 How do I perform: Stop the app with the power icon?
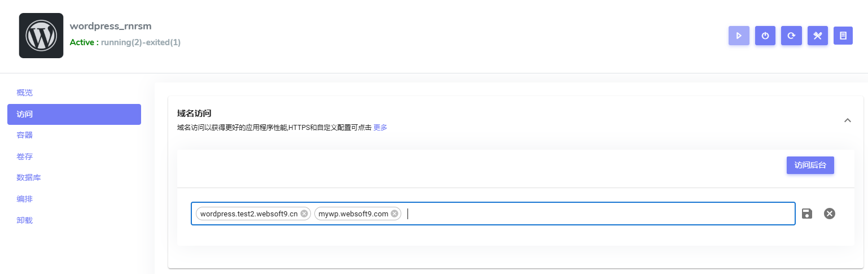pos(765,36)
